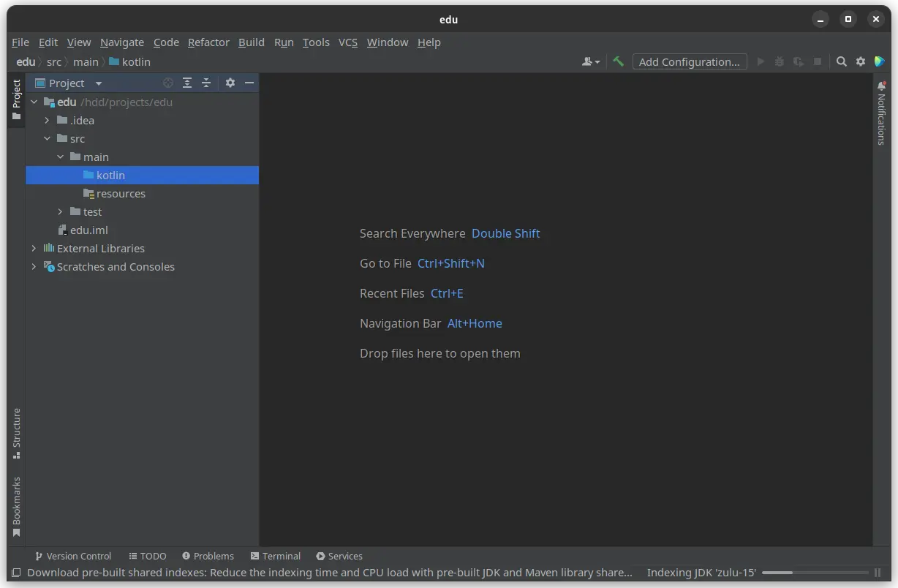Viewport: 898px width, 588px height.
Task: Switch to the Terminal tab
Action: pos(275,557)
